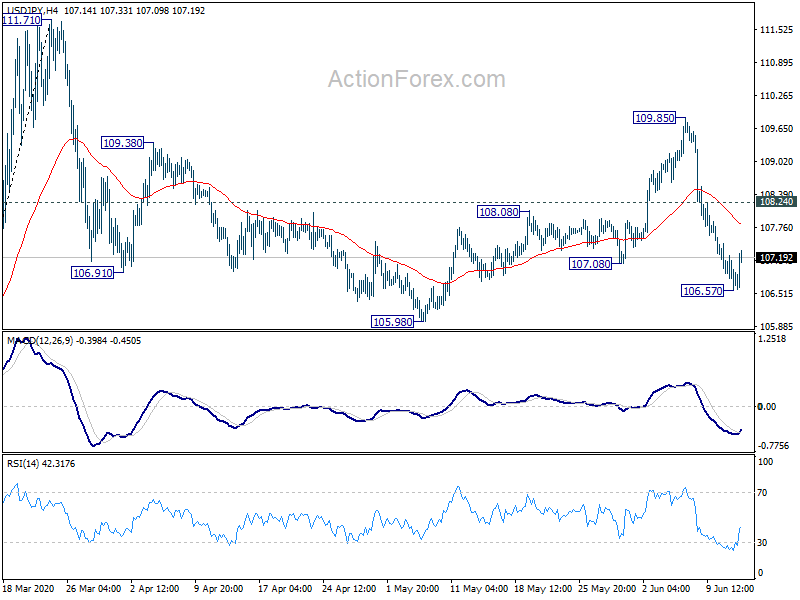Click the 106.570 low price label
The height and width of the screenshot is (600, 800).
pyautogui.click(x=703, y=291)
